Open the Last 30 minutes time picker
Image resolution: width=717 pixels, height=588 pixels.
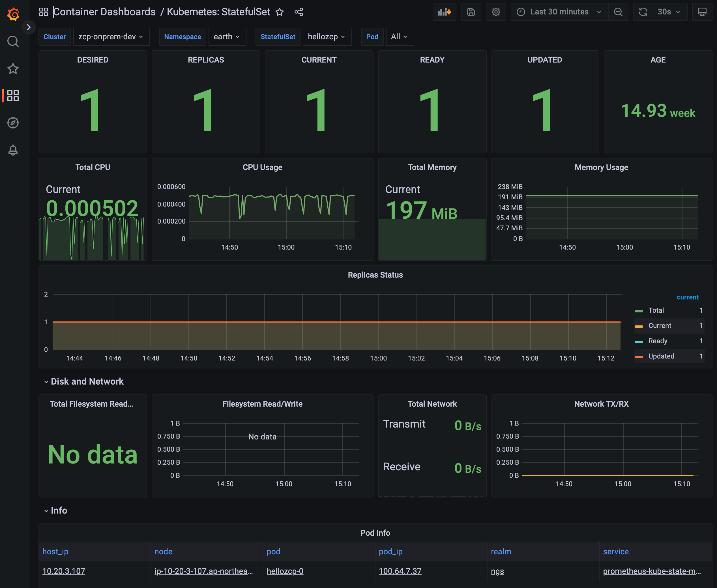click(x=559, y=12)
